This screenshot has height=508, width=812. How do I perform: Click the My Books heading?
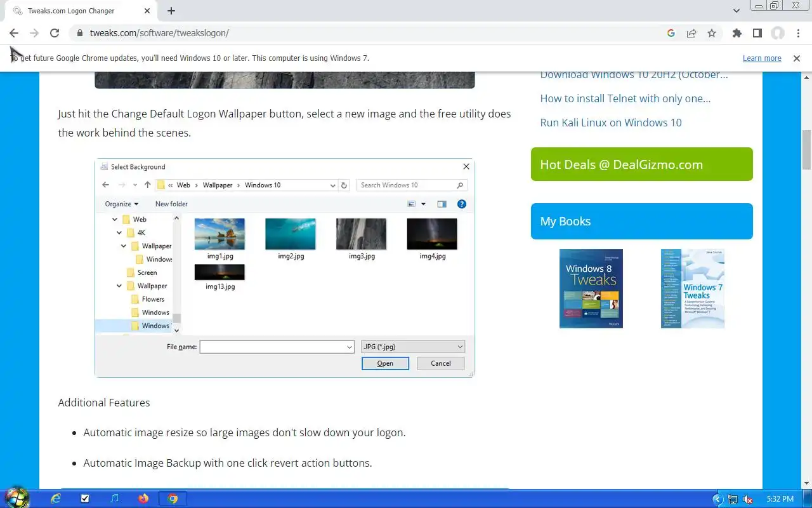(641, 222)
